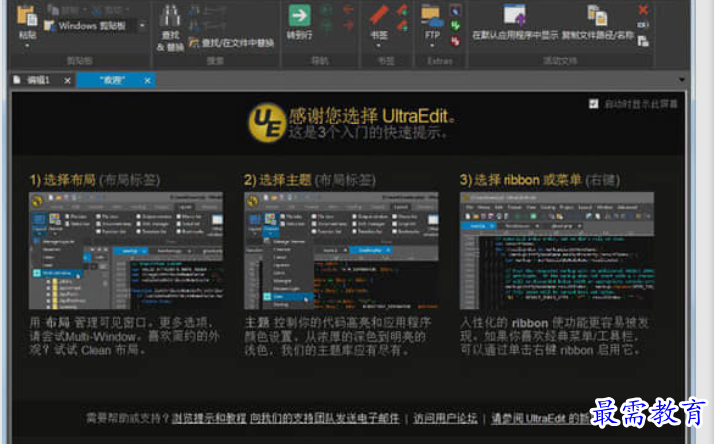
Task: Click the upper small binoculars find icon
Action: pos(194,11)
